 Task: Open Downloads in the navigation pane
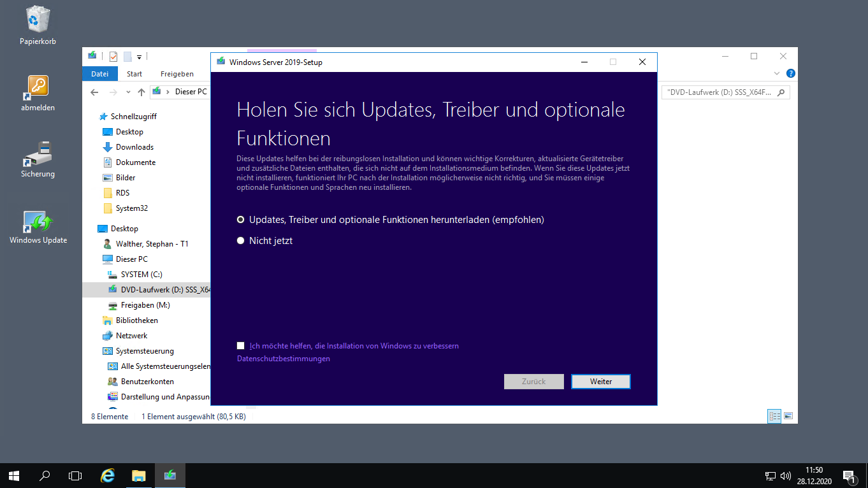(x=134, y=147)
